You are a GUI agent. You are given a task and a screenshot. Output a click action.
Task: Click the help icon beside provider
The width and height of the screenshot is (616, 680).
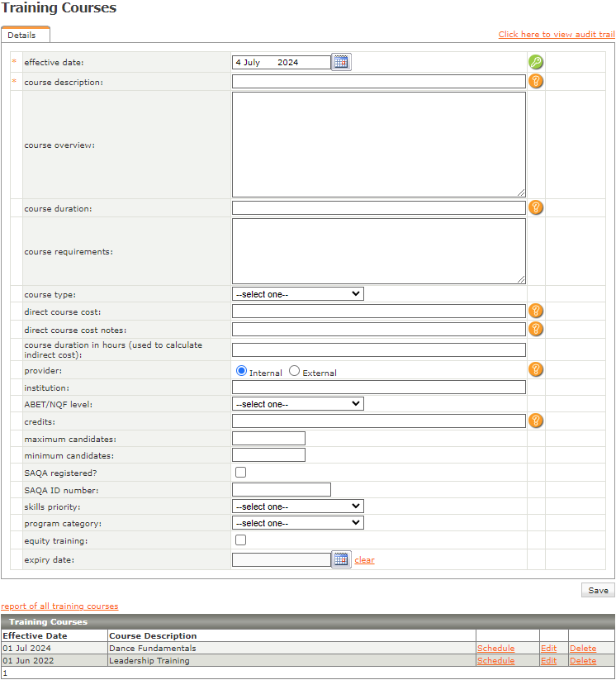(536, 369)
